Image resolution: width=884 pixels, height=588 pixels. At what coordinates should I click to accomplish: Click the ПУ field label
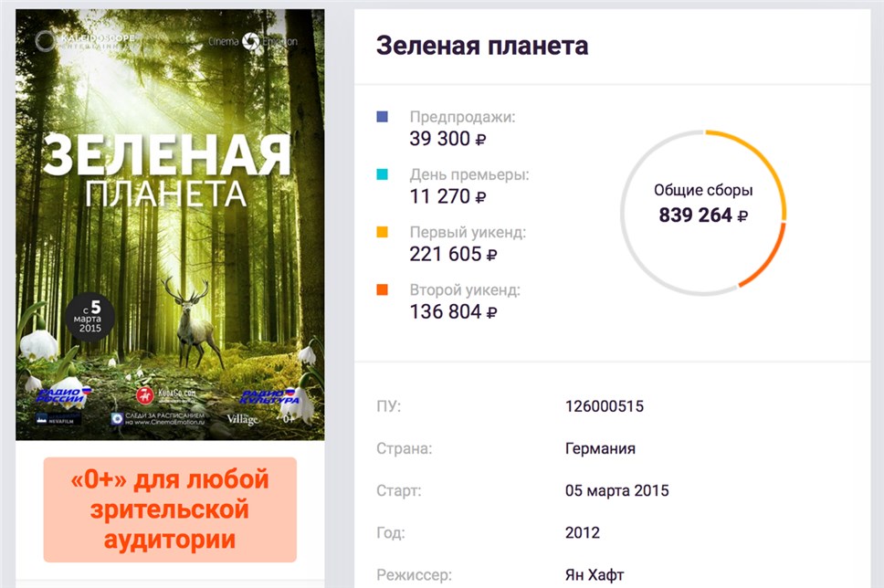pyautogui.click(x=388, y=406)
